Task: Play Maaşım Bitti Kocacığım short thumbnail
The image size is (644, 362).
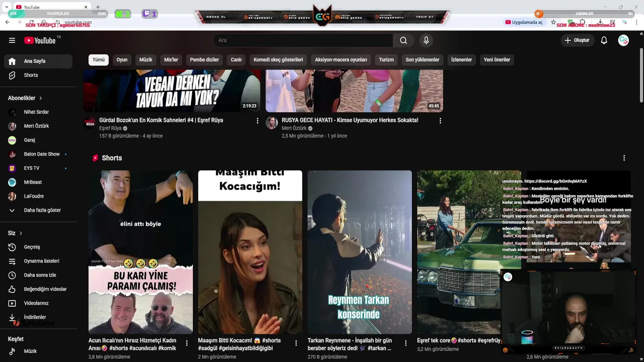Action: pyautogui.click(x=250, y=252)
